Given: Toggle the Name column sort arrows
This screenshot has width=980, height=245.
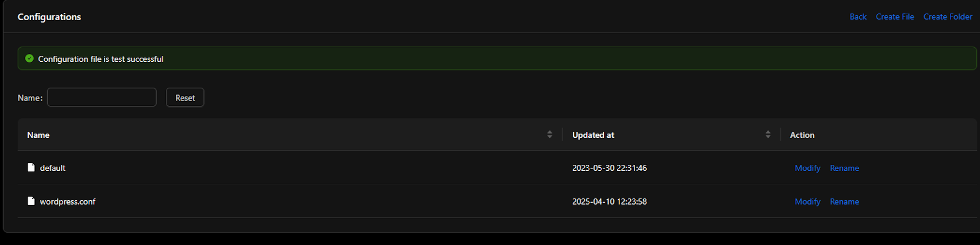Looking at the screenshot, I should click(x=549, y=135).
